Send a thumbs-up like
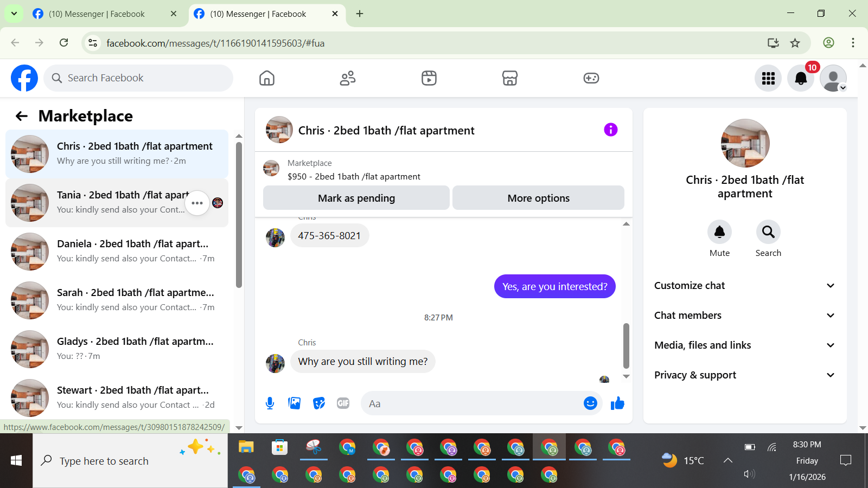This screenshot has width=868, height=488. click(x=617, y=403)
